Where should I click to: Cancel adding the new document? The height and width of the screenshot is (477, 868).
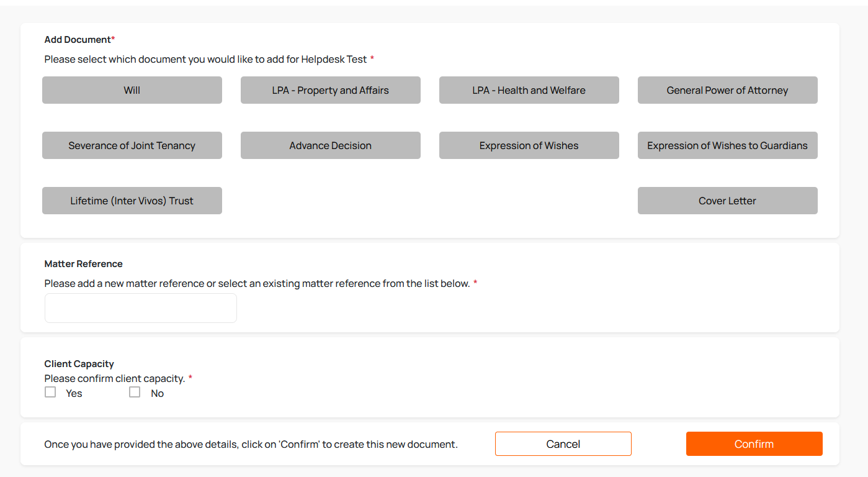tap(563, 444)
